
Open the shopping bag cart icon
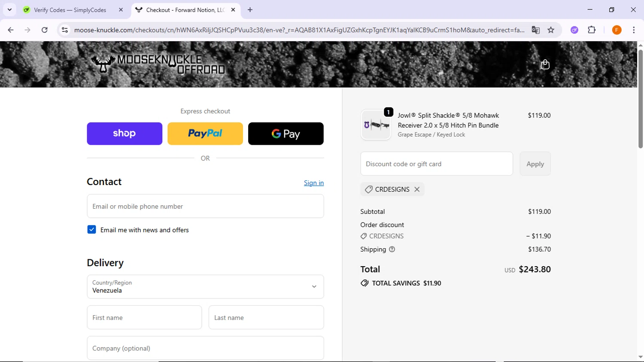pos(545,64)
